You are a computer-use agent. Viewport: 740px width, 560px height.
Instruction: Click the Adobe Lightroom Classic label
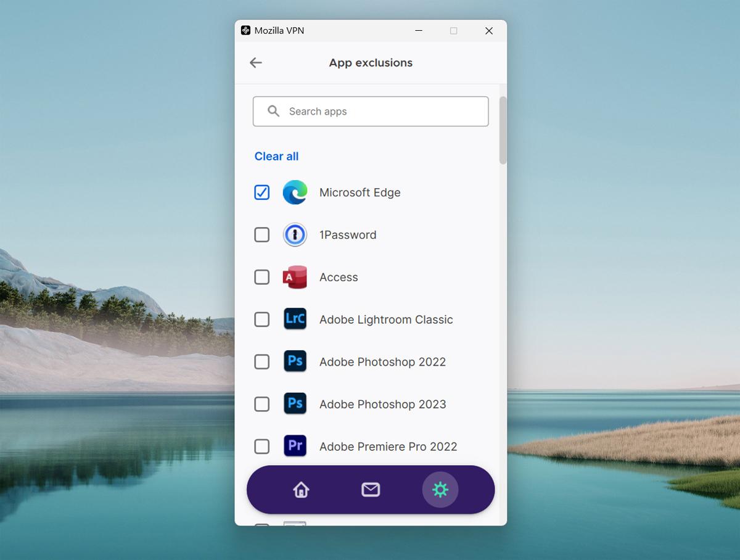pyautogui.click(x=386, y=319)
